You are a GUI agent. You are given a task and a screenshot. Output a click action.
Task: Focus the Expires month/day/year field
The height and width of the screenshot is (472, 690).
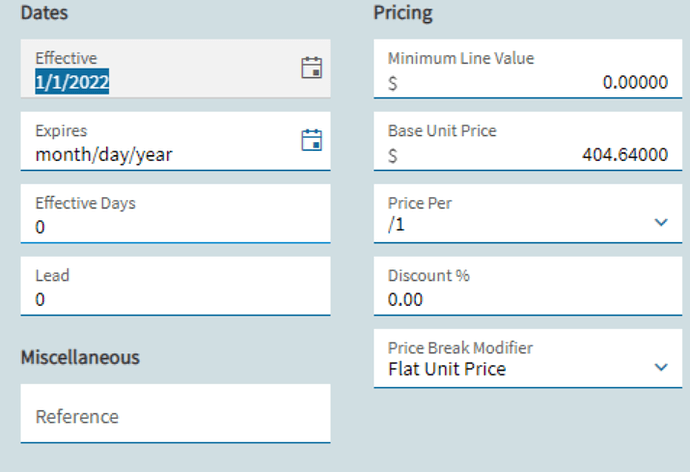click(175, 141)
